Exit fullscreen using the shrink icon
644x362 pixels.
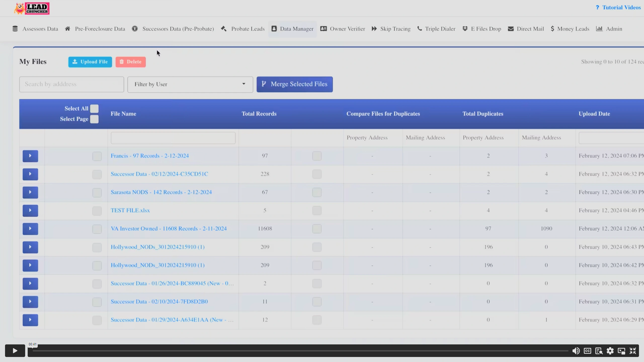click(633, 351)
